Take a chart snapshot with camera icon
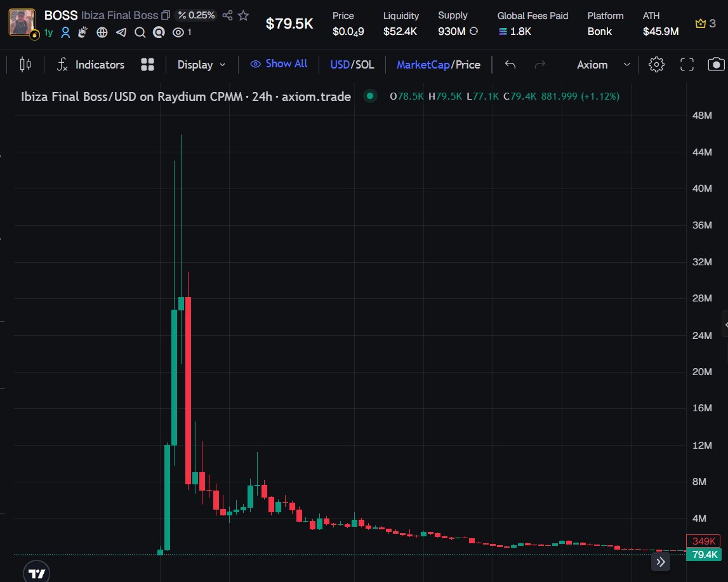The height and width of the screenshot is (582, 728). [716, 65]
